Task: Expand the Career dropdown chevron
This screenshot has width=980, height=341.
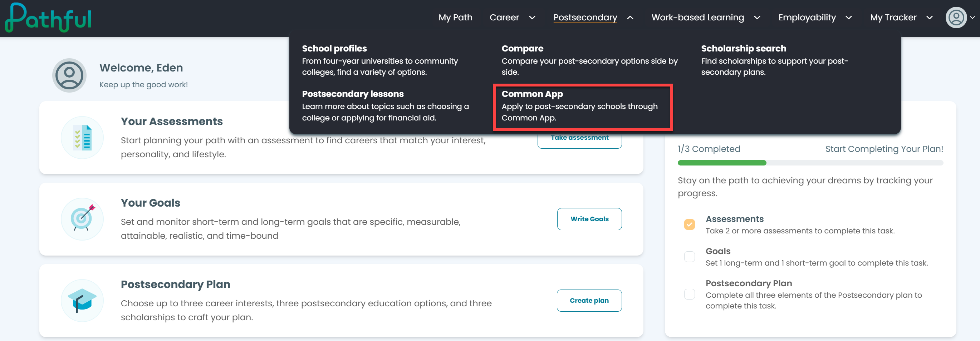Action: click(532, 18)
